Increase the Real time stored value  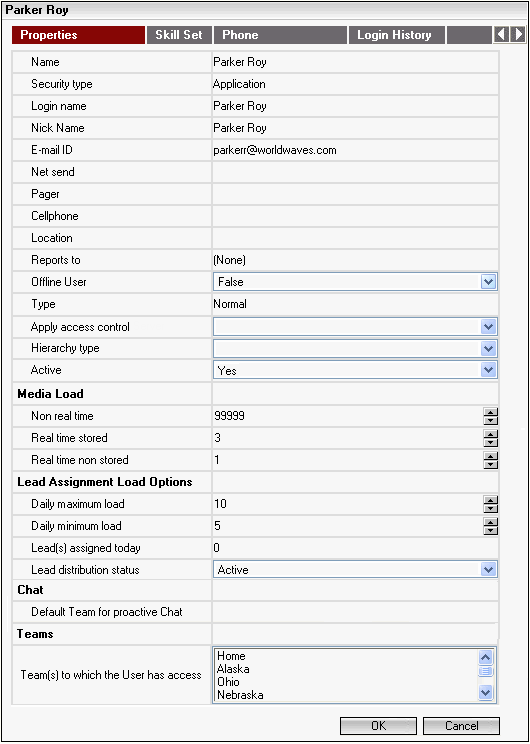[491, 434]
